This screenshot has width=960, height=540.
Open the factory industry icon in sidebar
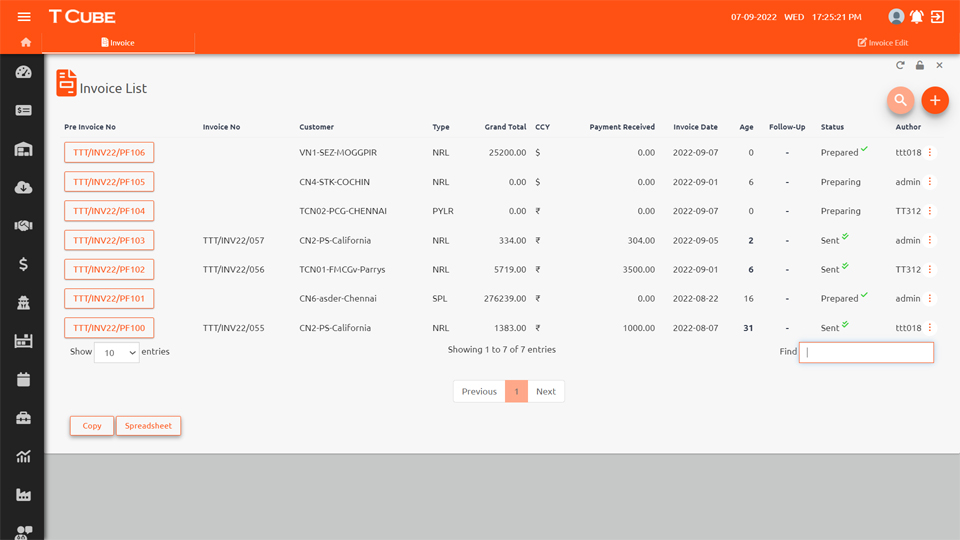23,495
